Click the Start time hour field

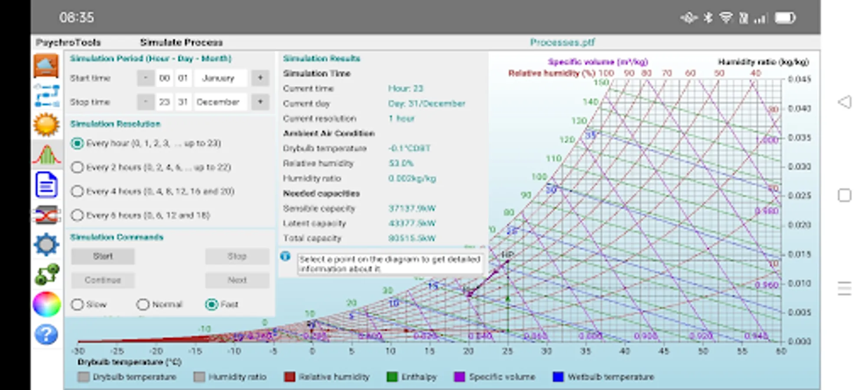tap(165, 78)
